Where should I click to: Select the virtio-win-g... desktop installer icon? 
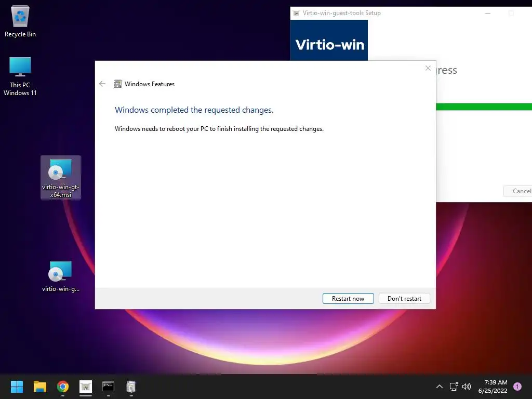(60, 276)
